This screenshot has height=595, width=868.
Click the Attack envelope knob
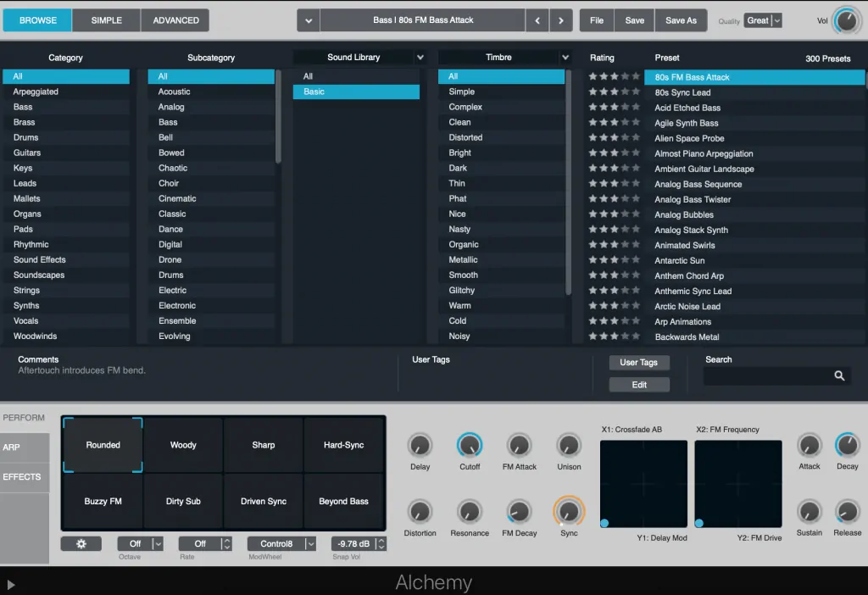pos(810,446)
